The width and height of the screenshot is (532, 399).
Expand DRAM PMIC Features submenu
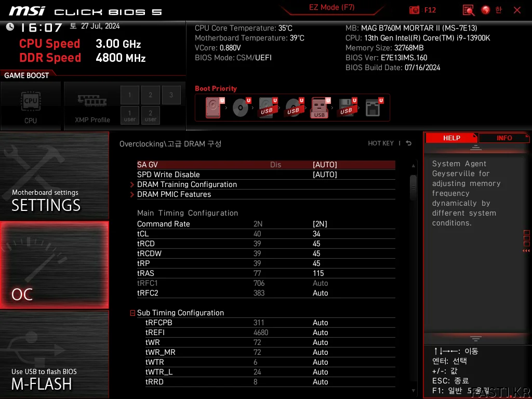click(x=174, y=194)
